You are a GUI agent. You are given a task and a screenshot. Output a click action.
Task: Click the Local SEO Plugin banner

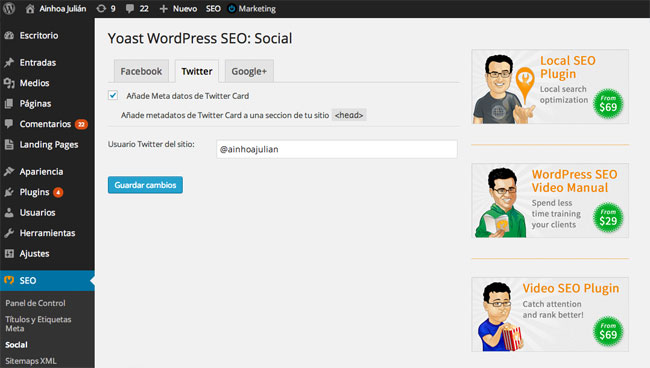click(550, 87)
